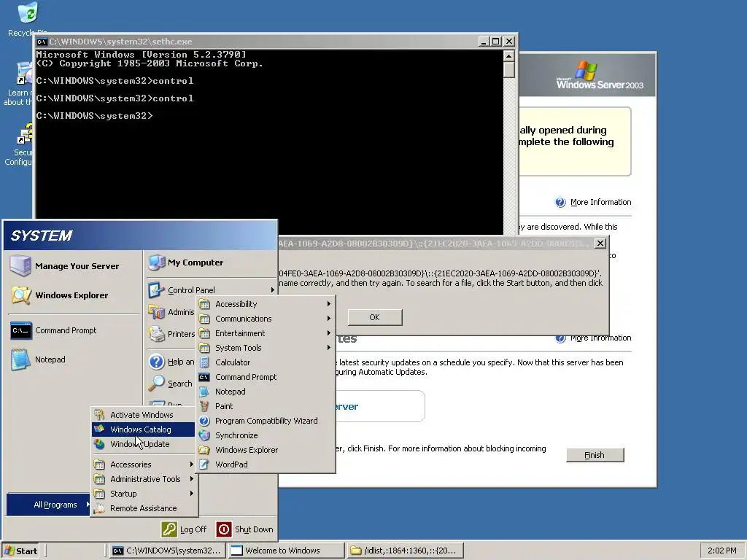Image resolution: width=747 pixels, height=560 pixels.
Task: Expand the Entertainment submenu
Action: tap(265, 333)
